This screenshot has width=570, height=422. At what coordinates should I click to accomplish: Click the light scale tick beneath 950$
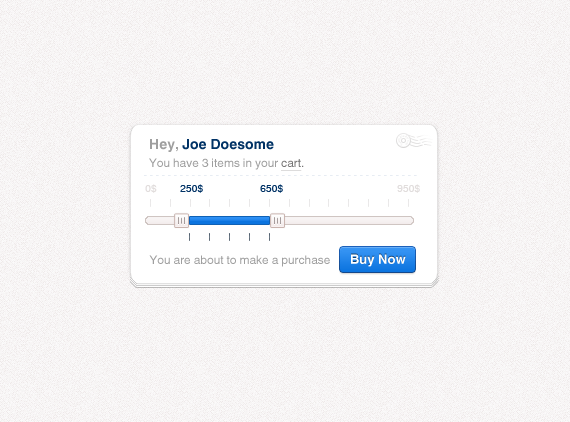click(x=409, y=203)
